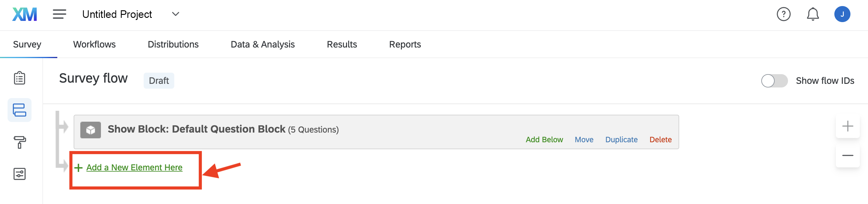Click the XM logo icon

point(25,15)
